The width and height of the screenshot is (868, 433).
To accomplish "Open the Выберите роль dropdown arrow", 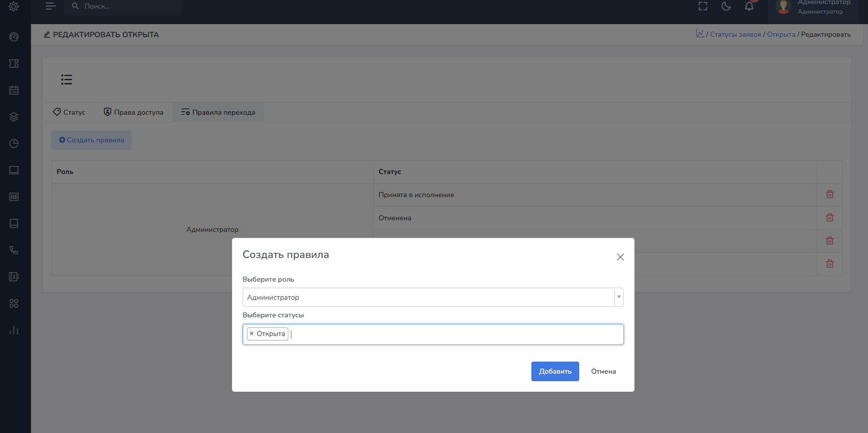I will (618, 297).
